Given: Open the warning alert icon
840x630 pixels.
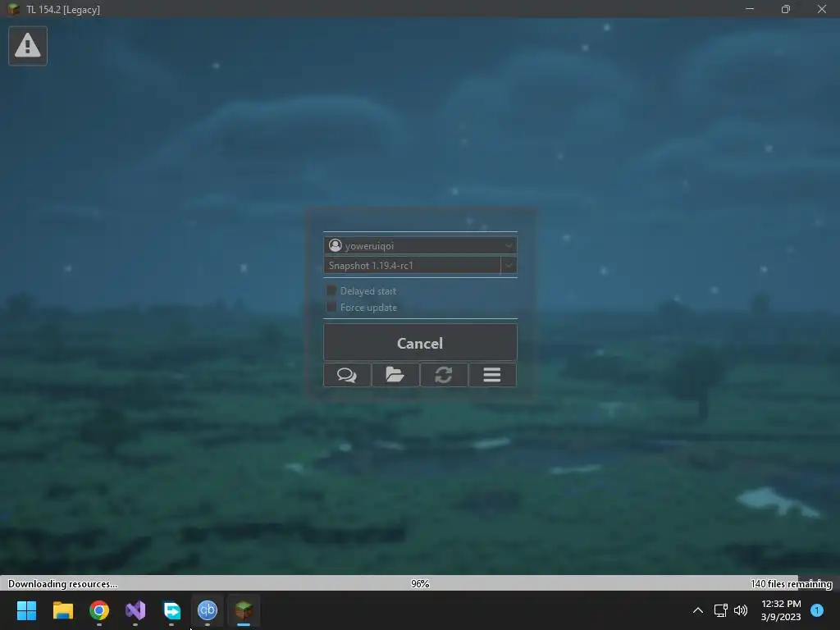Looking at the screenshot, I should pos(28,46).
